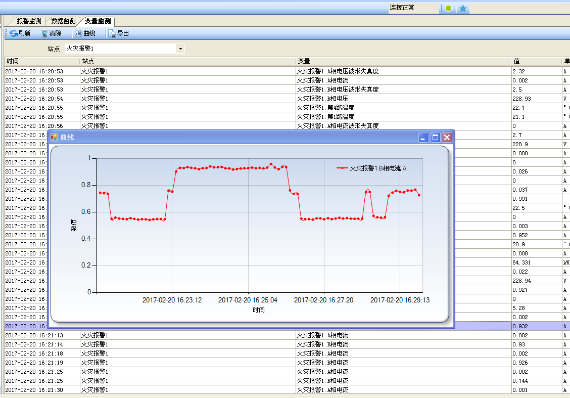Click the value cell 228.94
570x398 pixels.
(537, 281)
